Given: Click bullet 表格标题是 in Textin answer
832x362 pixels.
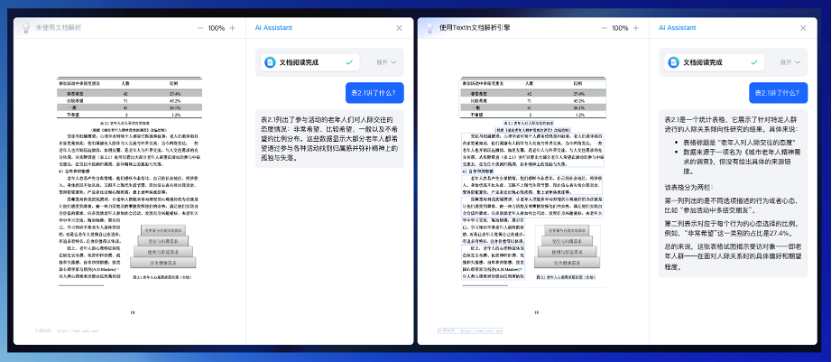Looking at the screenshot, I should click(x=739, y=142).
